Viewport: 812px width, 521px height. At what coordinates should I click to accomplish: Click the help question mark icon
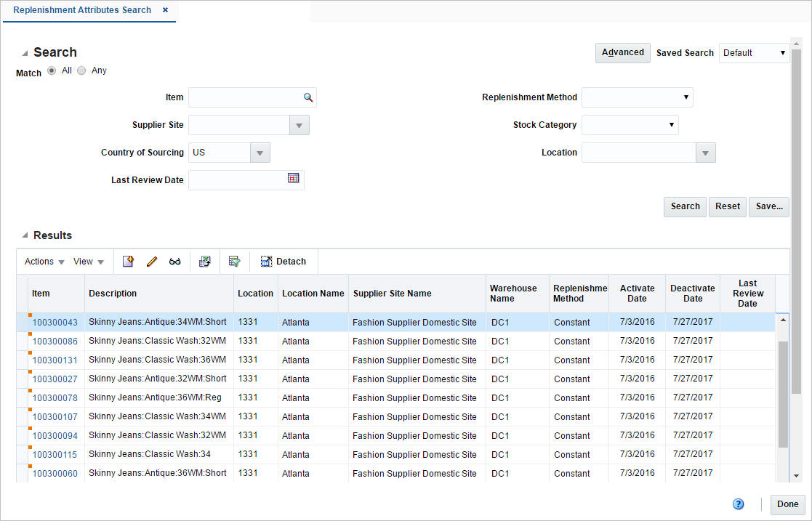[x=738, y=504]
